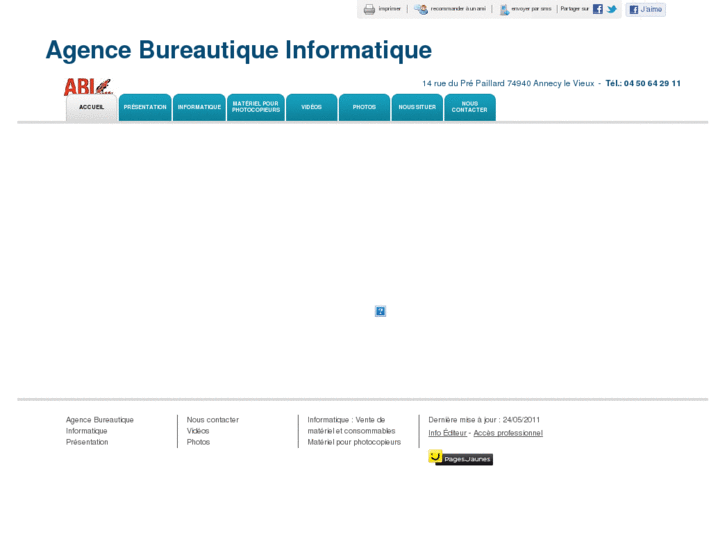Open the PagesJaunes badge in the footer

tap(460, 458)
